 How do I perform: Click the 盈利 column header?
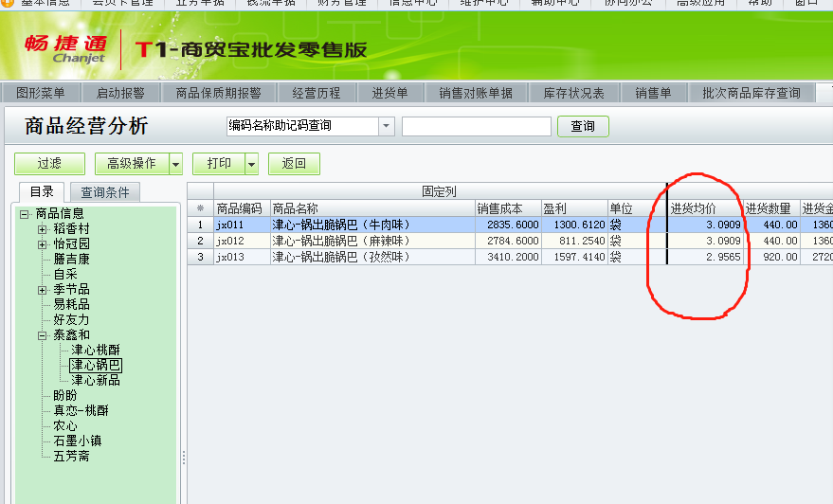tap(574, 208)
